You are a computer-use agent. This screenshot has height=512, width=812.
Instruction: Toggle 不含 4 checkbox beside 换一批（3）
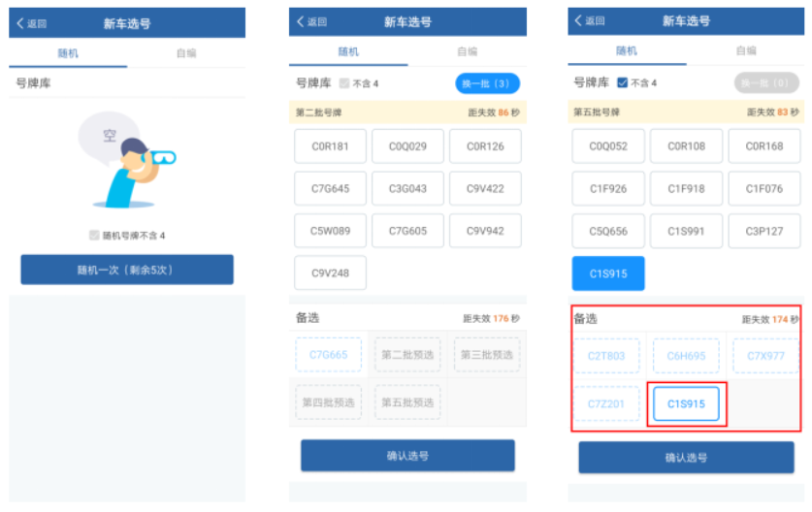click(344, 84)
